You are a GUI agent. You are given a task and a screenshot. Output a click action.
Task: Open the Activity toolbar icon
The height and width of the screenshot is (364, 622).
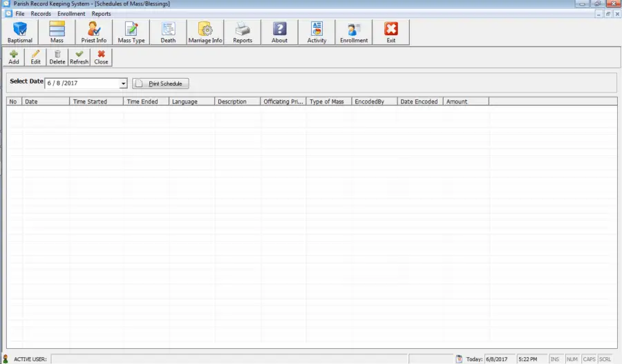point(317,32)
